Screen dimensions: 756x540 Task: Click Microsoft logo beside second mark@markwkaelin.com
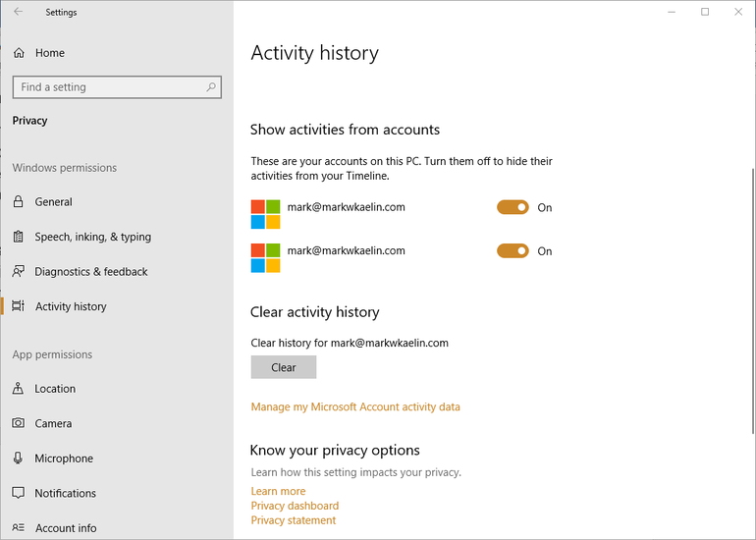(265, 258)
